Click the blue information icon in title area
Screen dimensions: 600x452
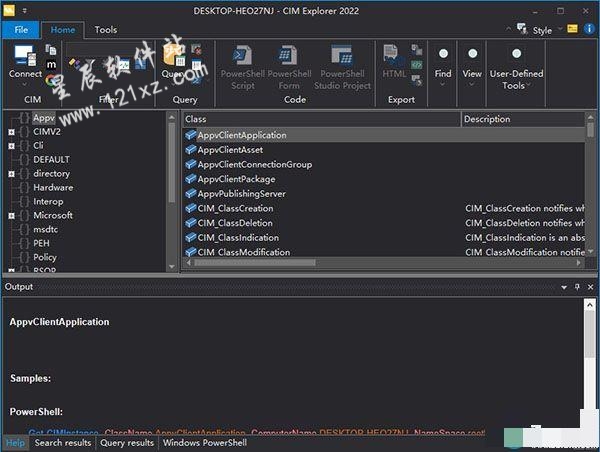[589, 29]
